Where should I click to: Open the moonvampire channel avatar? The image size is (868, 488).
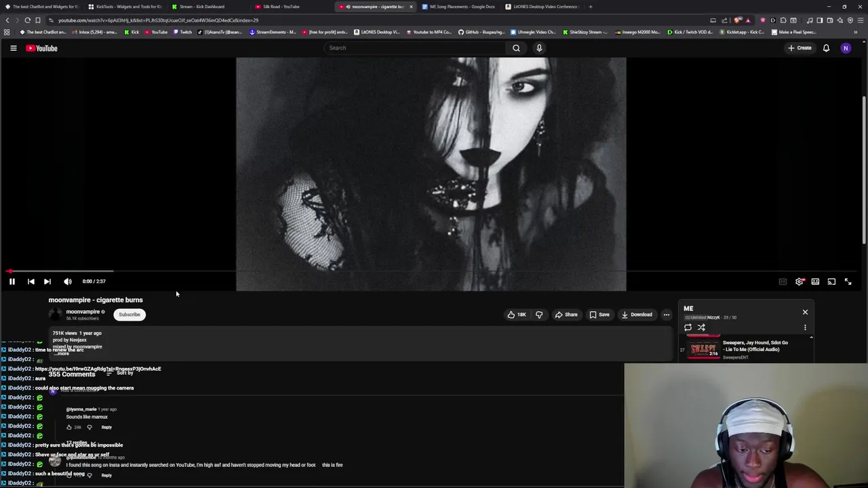click(54, 314)
